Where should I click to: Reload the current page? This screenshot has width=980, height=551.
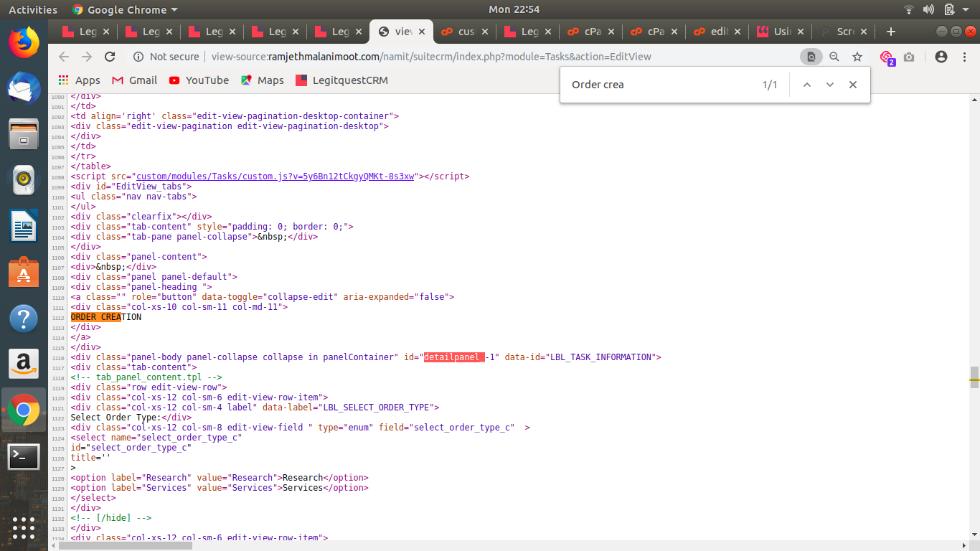coord(110,57)
